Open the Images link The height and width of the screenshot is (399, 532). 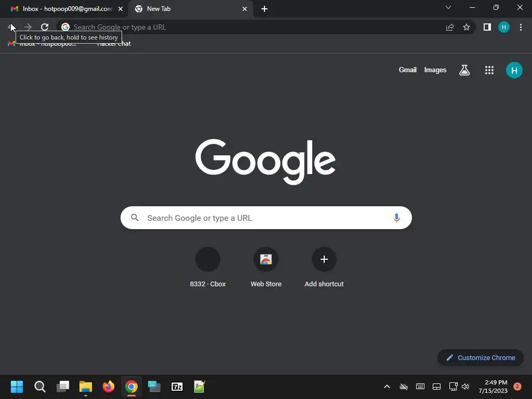[x=435, y=70]
